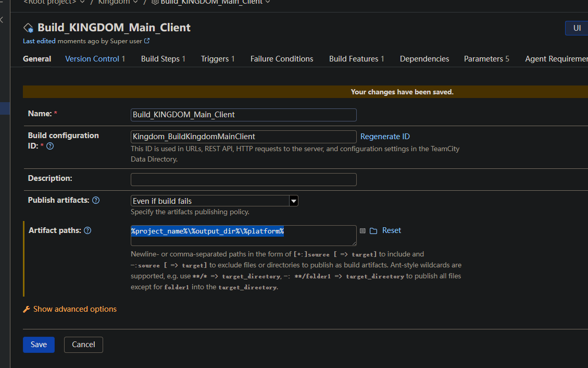Go to the Triggers tab
This screenshot has height=368, width=588.
pos(218,59)
